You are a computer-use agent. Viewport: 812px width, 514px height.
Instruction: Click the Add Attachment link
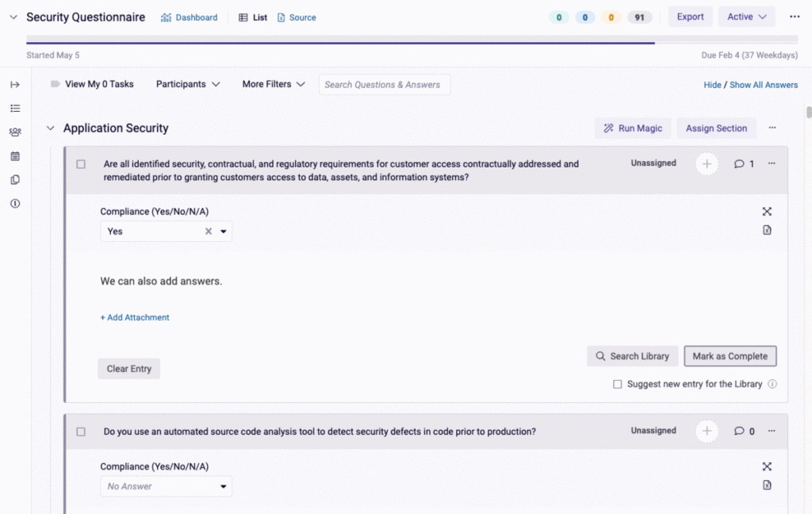point(135,316)
